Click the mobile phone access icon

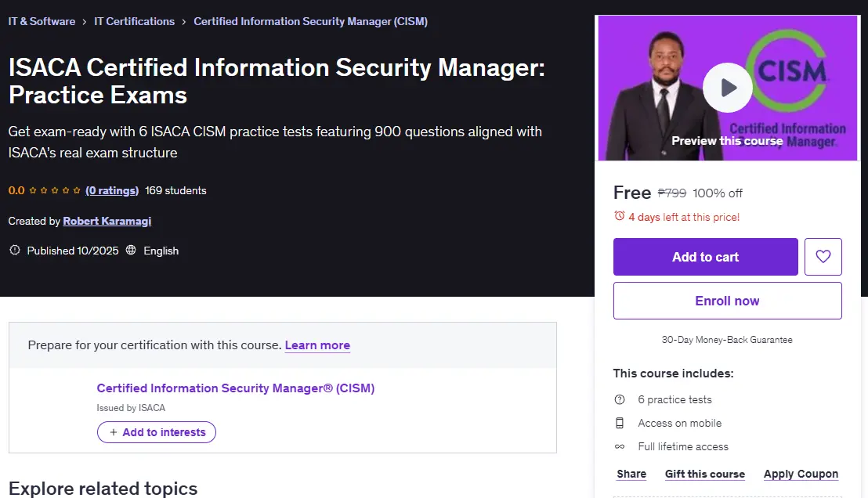(620, 424)
